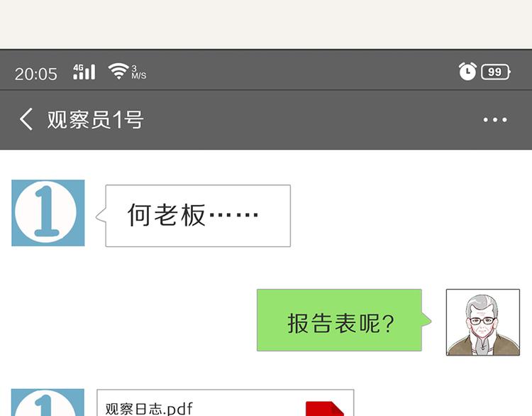
Task: Tap the 何老板…… message bubble
Action: pos(198,216)
